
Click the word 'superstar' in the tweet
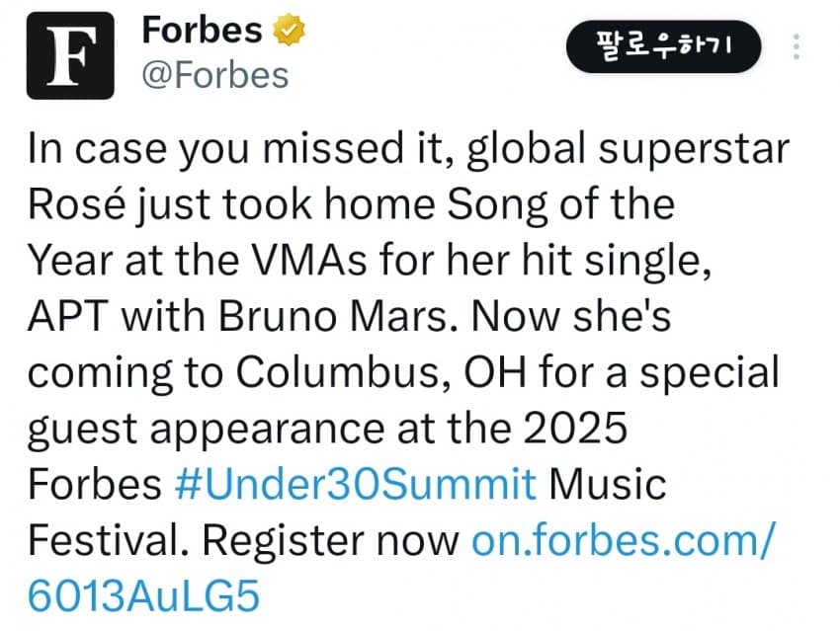pyautogui.click(x=694, y=150)
